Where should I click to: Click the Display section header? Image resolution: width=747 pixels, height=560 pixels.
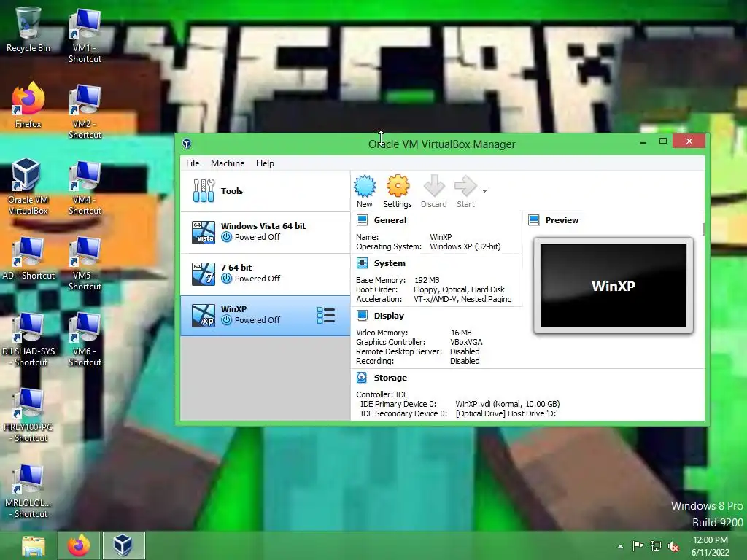click(x=389, y=316)
